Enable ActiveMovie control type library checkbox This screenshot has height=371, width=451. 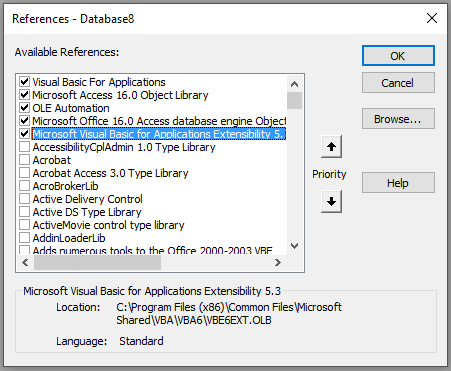coord(24,225)
